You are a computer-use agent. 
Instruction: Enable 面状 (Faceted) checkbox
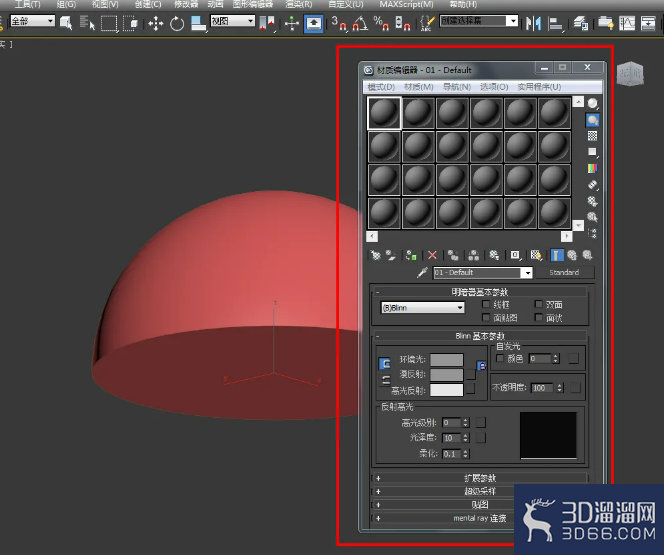(x=538, y=317)
